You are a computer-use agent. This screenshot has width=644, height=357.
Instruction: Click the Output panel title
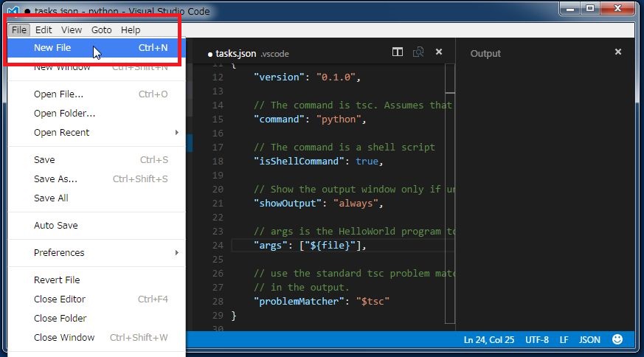tap(485, 53)
